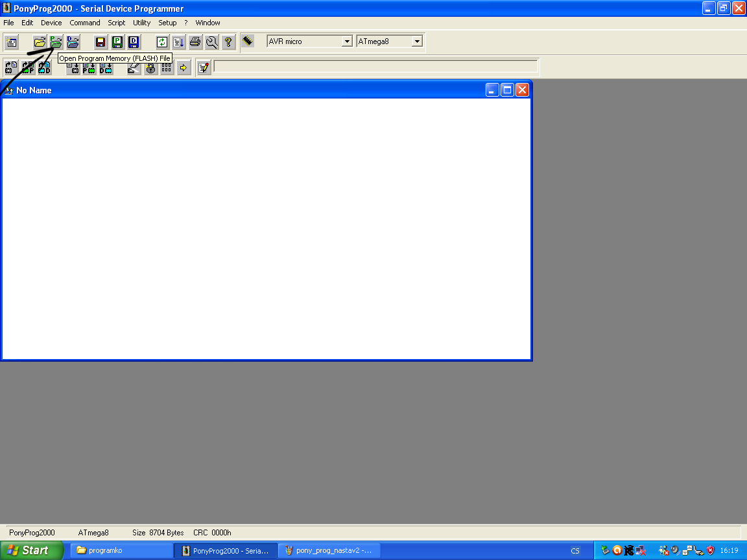Click the Erase Device eraser icon

[134, 67]
